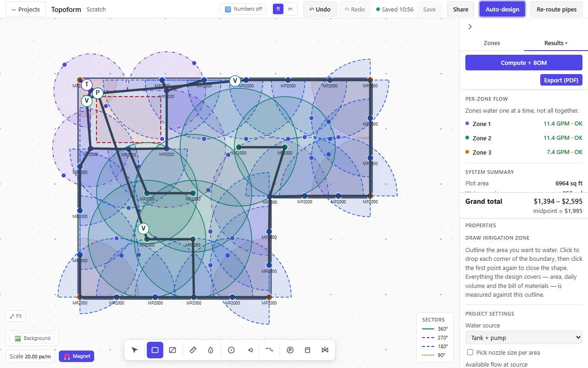Click the V valve marker below the tank

coord(86,101)
